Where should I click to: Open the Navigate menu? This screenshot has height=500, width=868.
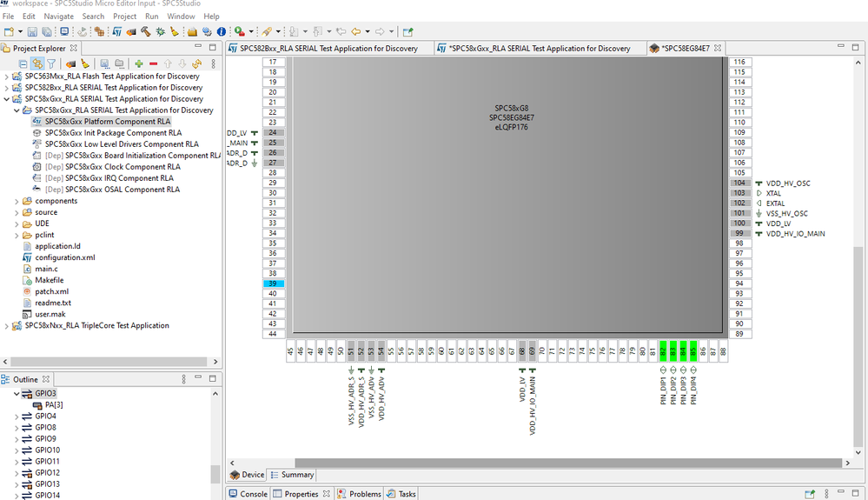(x=58, y=16)
